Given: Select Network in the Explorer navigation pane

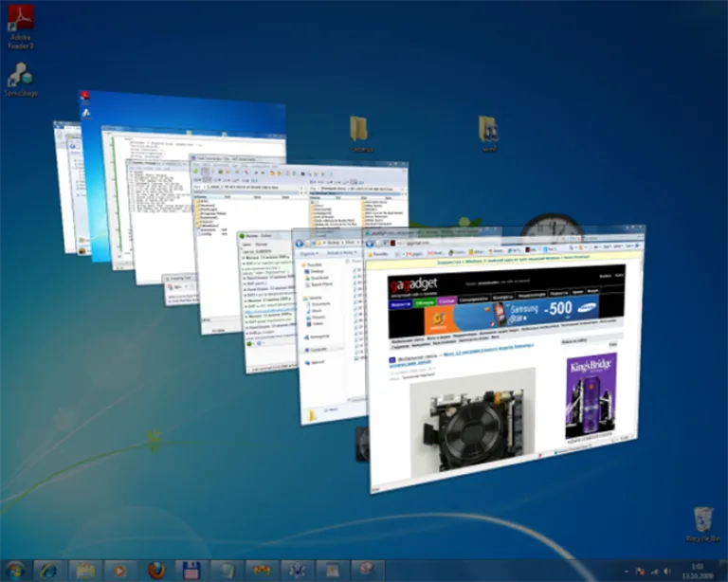Looking at the screenshot, I should pos(315,362).
